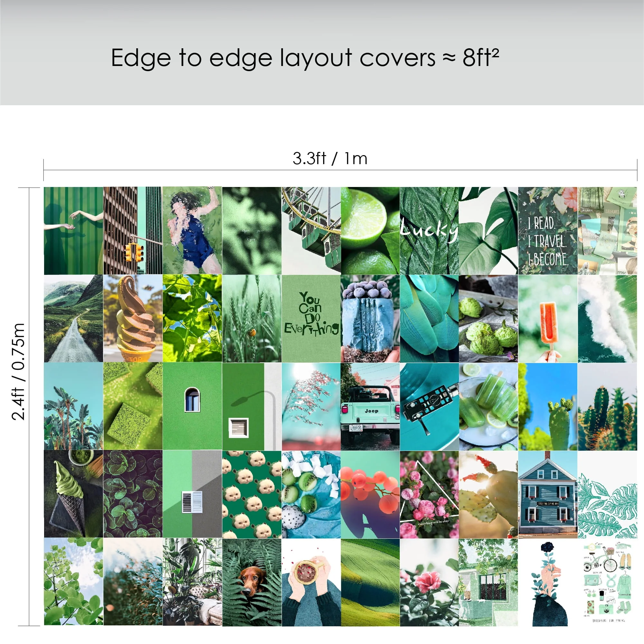Open the 'Lucky' leaf photo
644x644 pixels.
[x=429, y=231]
